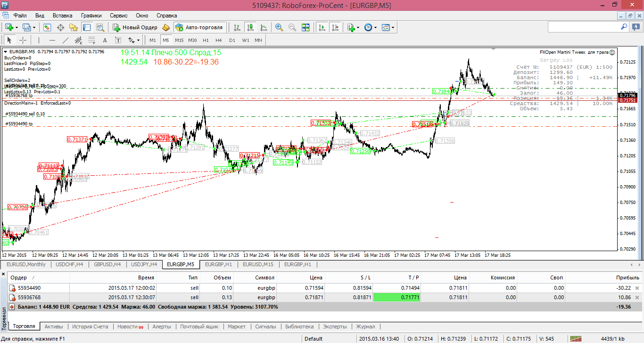Toggle the Market Watch window icon
The width and height of the screenshot is (644, 343).
coord(47,27)
